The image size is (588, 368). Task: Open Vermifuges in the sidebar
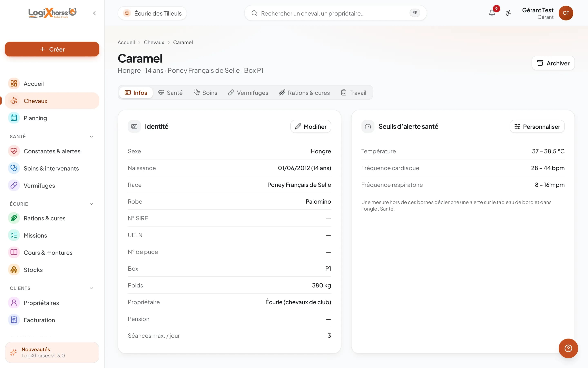tap(52, 185)
